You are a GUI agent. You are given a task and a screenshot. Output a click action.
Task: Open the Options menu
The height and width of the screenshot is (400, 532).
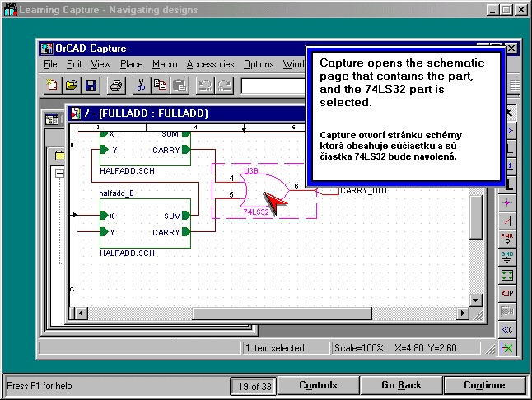259,64
